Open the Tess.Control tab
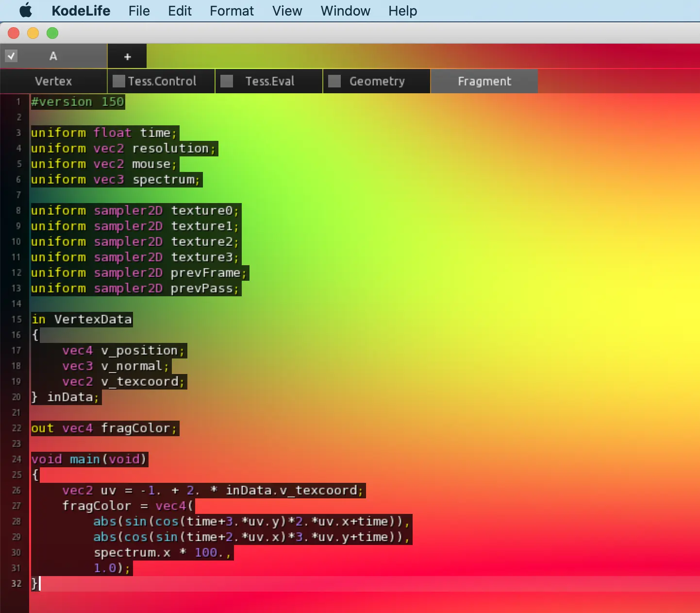This screenshot has height=613, width=700. (162, 81)
